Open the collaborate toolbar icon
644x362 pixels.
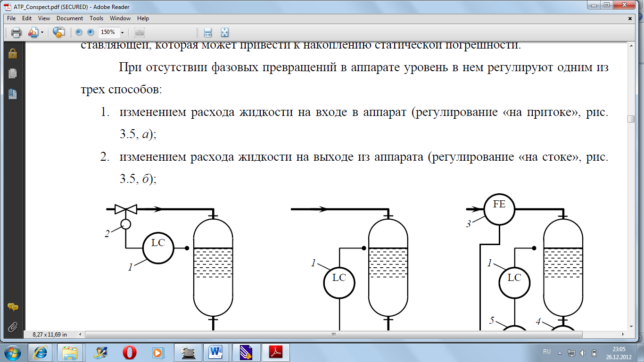click(33, 33)
